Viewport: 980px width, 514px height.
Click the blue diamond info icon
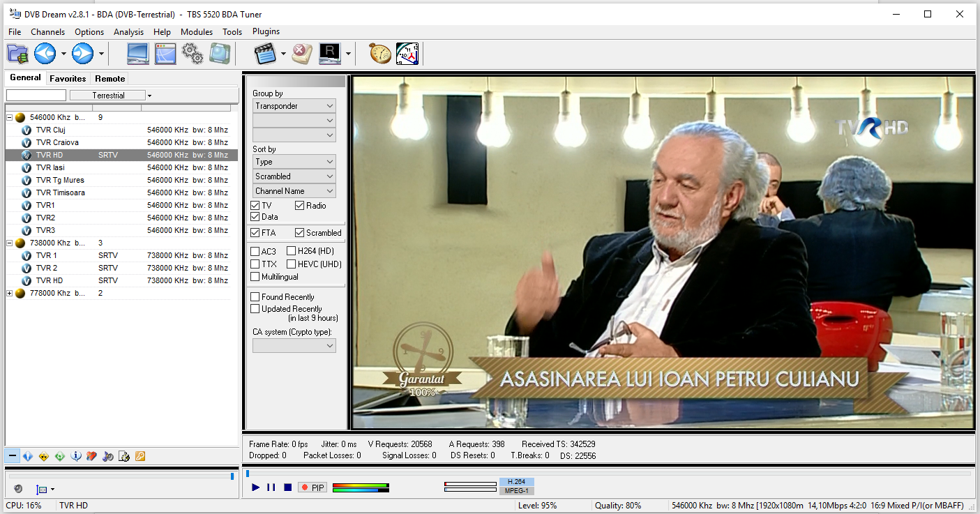click(x=28, y=456)
